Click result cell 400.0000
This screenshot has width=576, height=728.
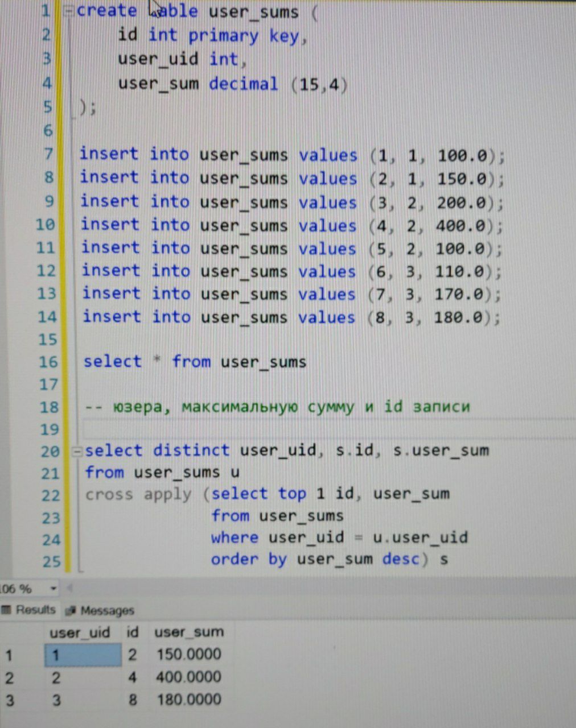click(x=189, y=677)
